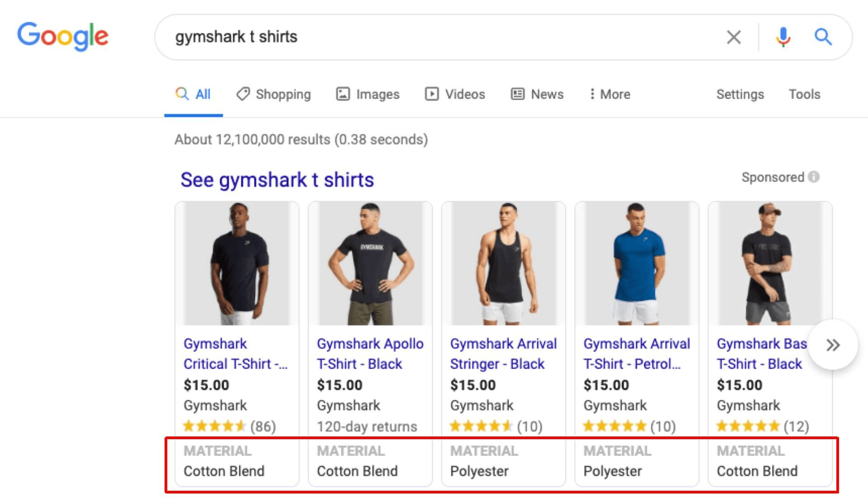Click the Google logo

click(63, 36)
